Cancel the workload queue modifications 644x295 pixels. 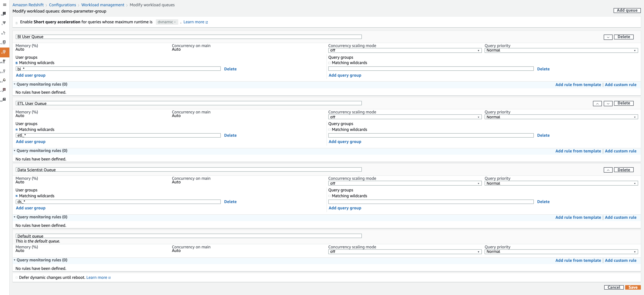click(x=614, y=287)
